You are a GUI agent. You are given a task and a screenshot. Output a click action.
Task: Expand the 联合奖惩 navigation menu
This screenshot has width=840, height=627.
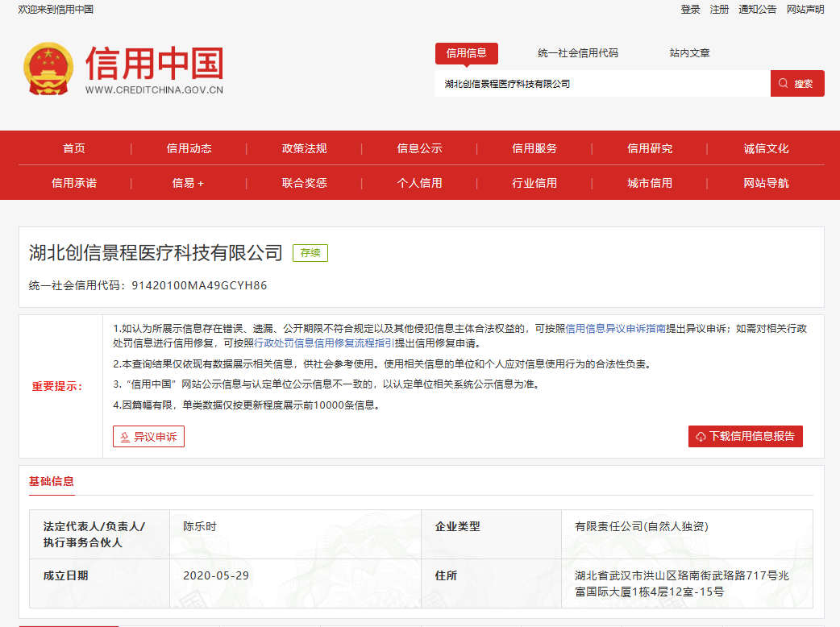(x=305, y=183)
